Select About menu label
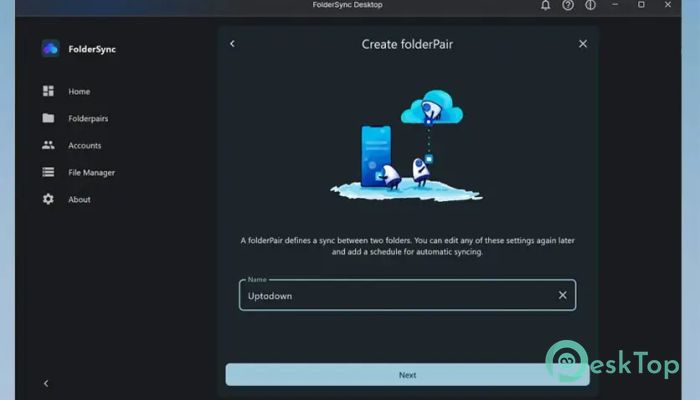The image size is (700, 400). 79,200
